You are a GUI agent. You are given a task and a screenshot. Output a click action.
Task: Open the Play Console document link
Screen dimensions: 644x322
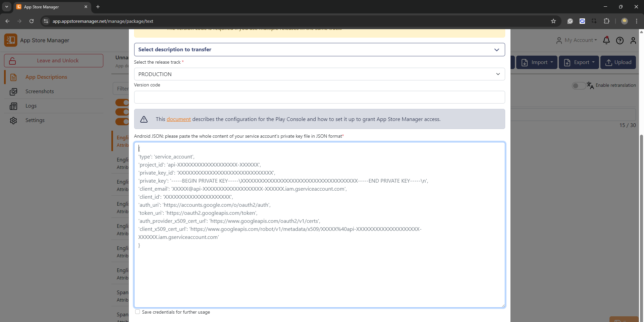click(x=178, y=119)
